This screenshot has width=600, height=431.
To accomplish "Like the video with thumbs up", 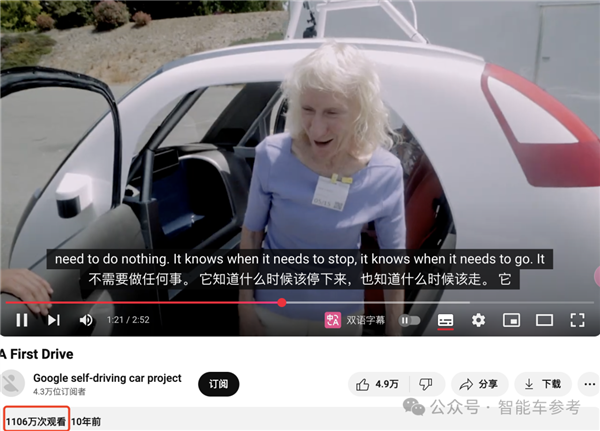I will pyautogui.click(x=376, y=384).
